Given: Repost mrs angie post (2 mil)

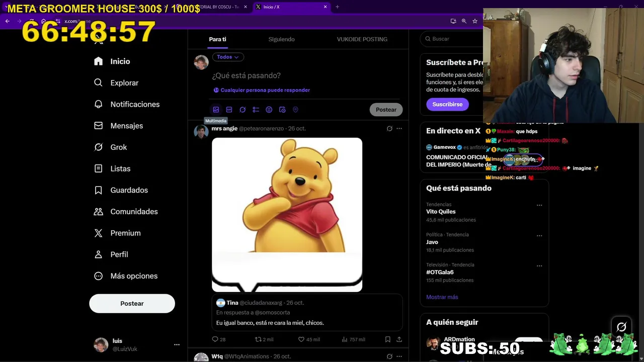Looking at the screenshot, I should tap(264, 339).
